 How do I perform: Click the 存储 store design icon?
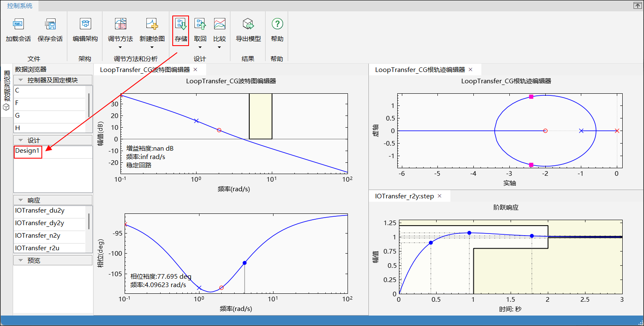(x=181, y=25)
